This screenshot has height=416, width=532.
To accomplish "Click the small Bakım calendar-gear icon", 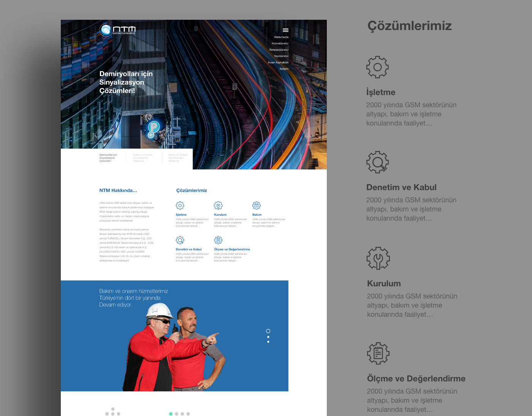I will [256, 205].
